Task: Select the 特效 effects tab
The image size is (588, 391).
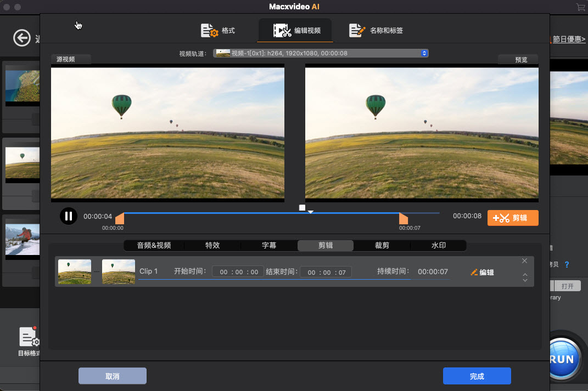Action: 212,246
